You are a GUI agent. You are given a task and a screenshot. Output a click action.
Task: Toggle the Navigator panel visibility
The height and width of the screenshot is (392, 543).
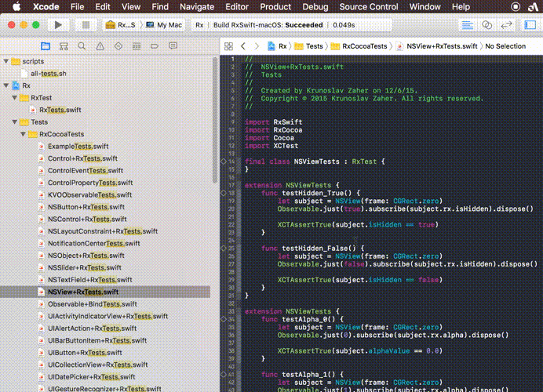point(530,25)
